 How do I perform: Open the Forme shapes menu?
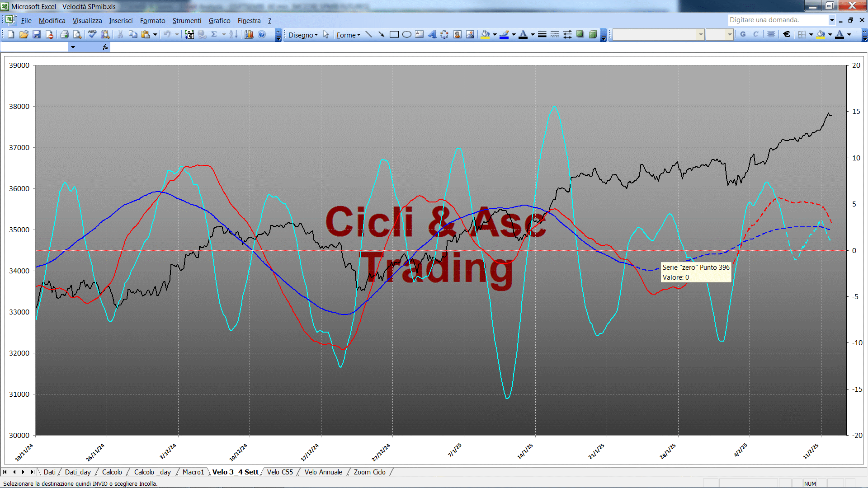pos(348,35)
